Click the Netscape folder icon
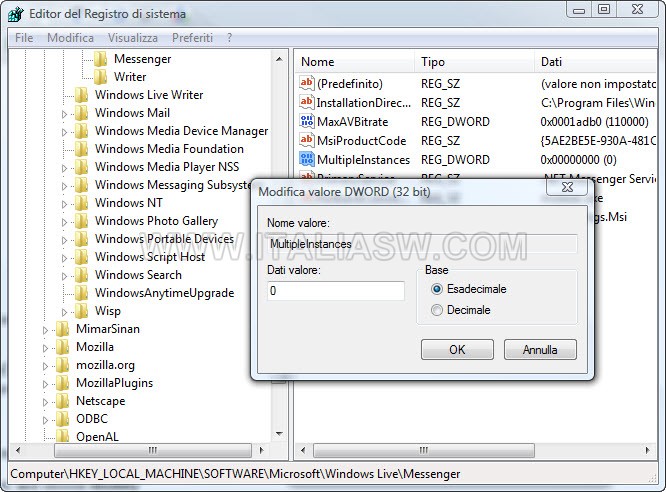Screen dimensions: 666x492 62,401
